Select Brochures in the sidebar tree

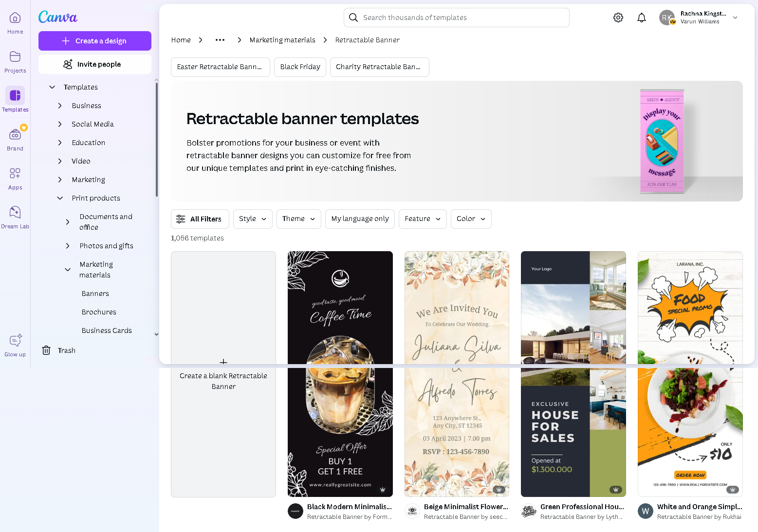99,312
